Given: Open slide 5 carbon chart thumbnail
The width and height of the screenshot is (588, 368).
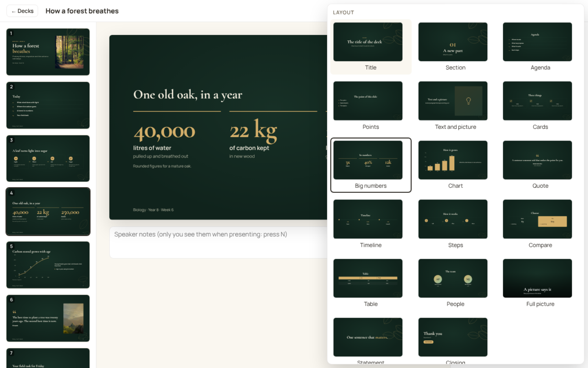Looking at the screenshot, I should 48,265.
